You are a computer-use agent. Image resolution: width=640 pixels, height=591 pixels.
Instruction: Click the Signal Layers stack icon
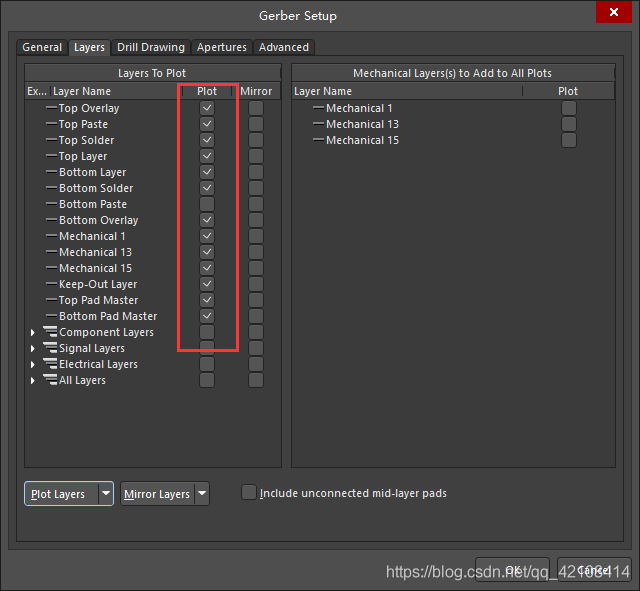[x=50, y=348]
